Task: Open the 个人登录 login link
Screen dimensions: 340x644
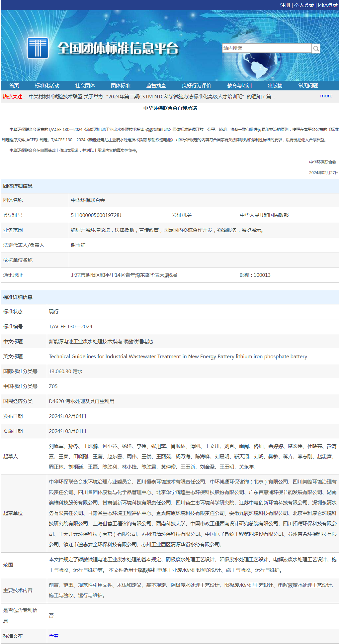Action: tap(304, 5)
